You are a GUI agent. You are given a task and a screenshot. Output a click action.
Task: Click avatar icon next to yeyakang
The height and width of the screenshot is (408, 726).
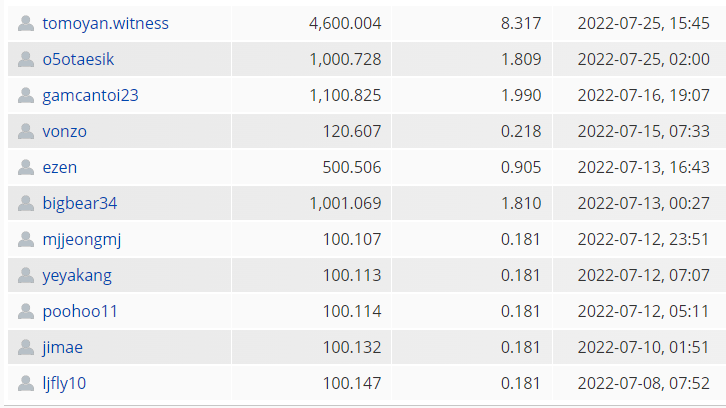point(27,275)
